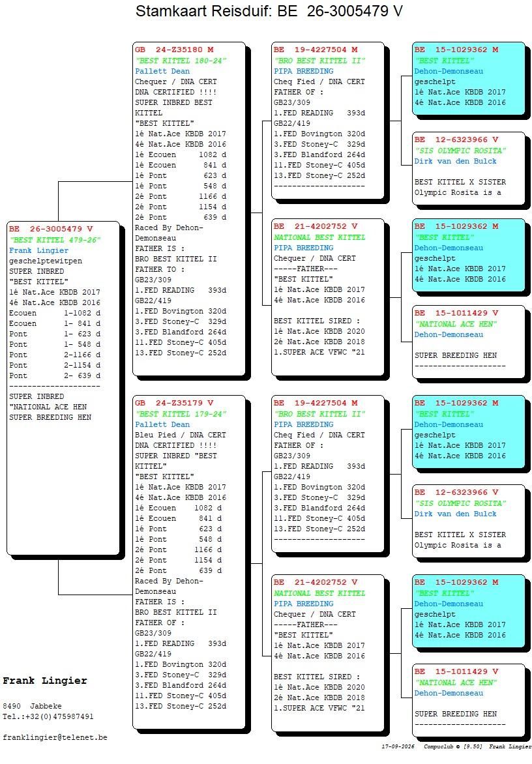Select result line "Pont 1- 548 d"
The image size is (532, 764).
click(55, 344)
